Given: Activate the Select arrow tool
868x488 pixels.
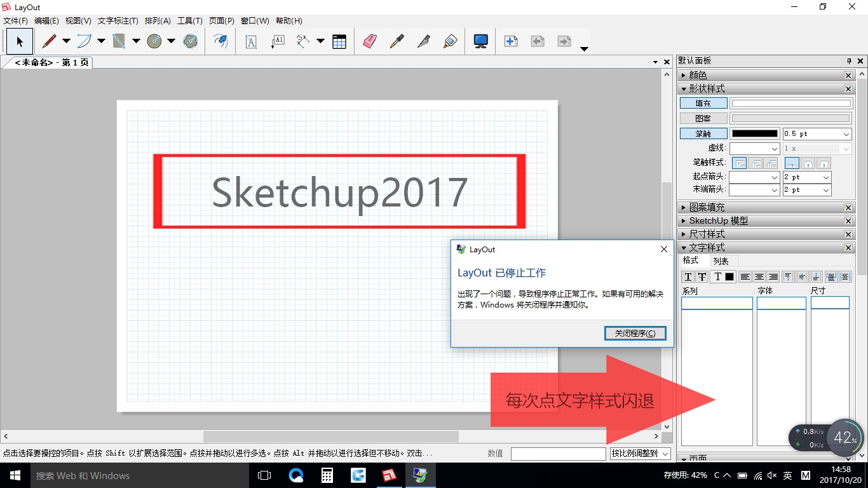Looking at the screenshot, I should click(20, 41).
